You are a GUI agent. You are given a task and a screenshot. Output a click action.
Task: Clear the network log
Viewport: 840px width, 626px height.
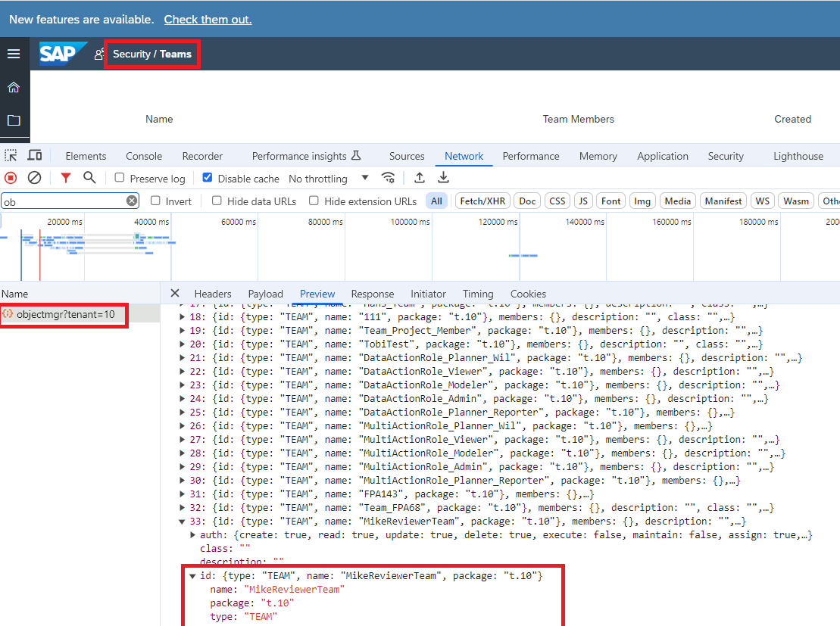pyautogui.click(x=34, y=178)
